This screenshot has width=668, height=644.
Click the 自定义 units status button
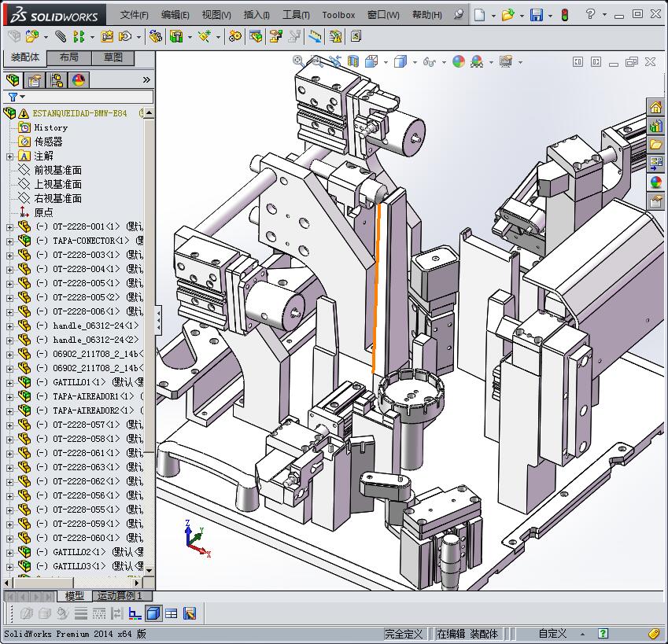click(552, 633)
